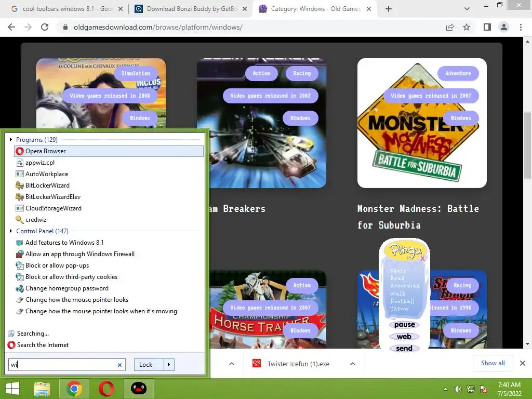Click Show all downloads
This screenshot has width=532, height=399.
click(493, 363)
